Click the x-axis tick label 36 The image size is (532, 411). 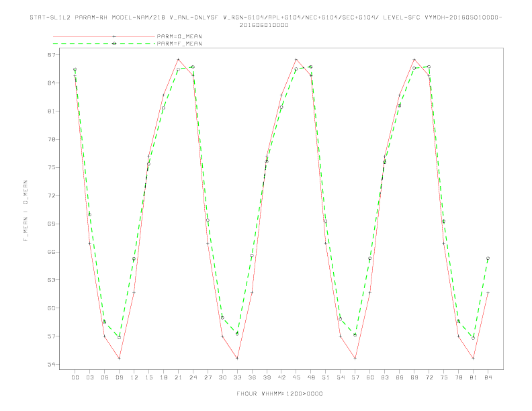coord(252,377)
